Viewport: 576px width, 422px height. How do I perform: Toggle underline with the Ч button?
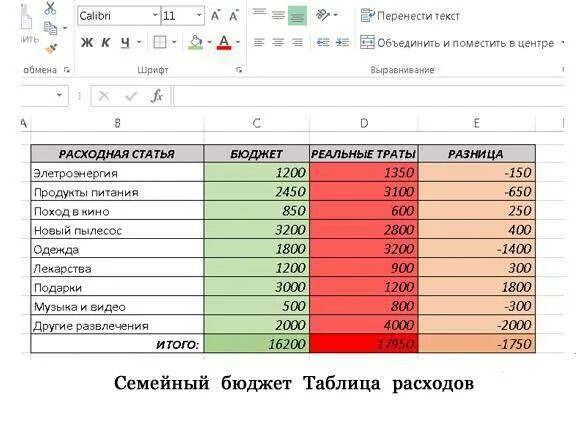pos(125,43)
